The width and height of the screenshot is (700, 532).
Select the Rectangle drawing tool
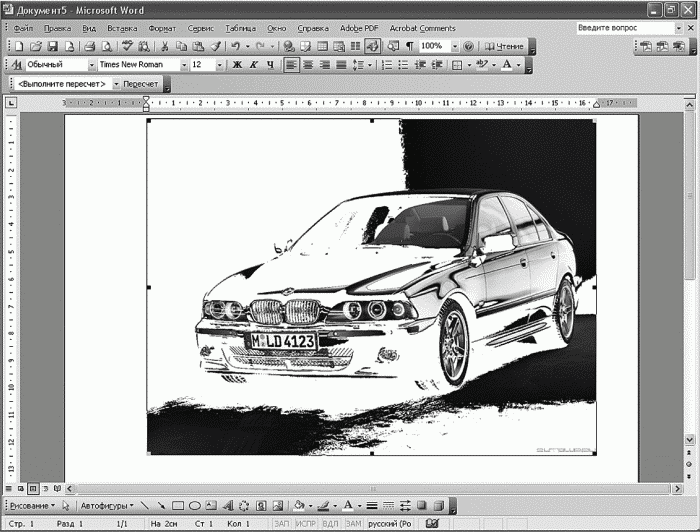coord(178,506)
